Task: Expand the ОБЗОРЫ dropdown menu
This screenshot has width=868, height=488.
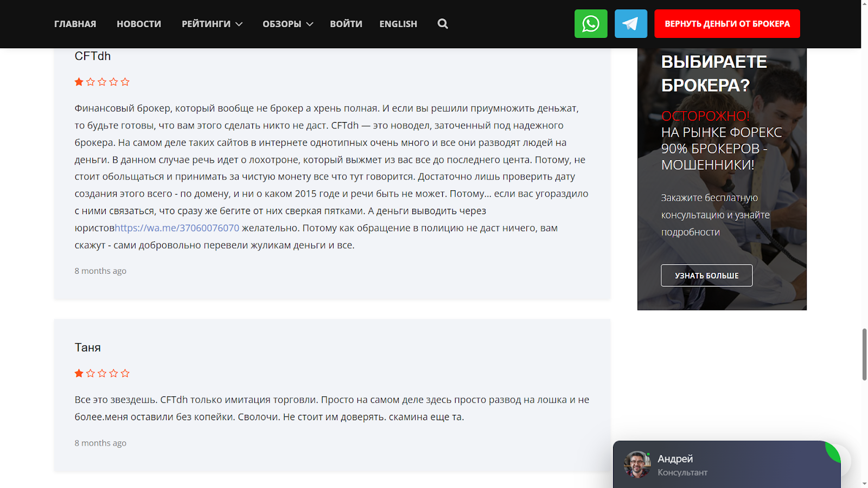Action: (288, 24)
